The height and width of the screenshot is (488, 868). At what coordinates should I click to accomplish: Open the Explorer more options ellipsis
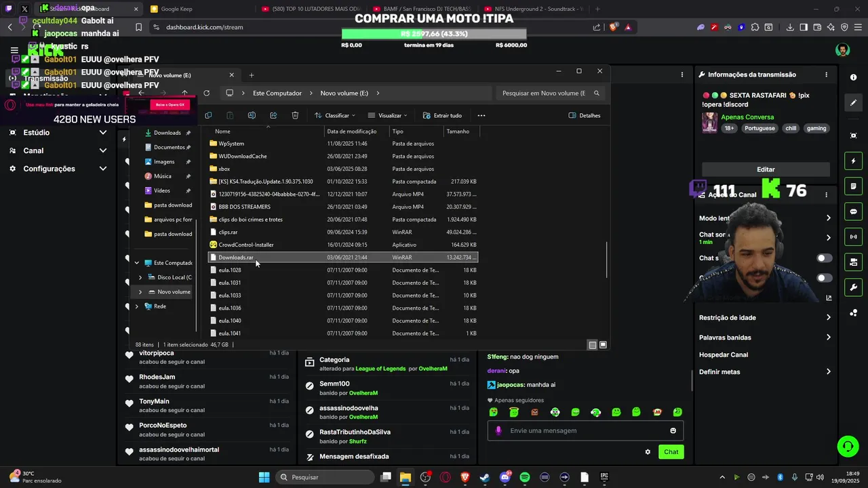(481, 115)
